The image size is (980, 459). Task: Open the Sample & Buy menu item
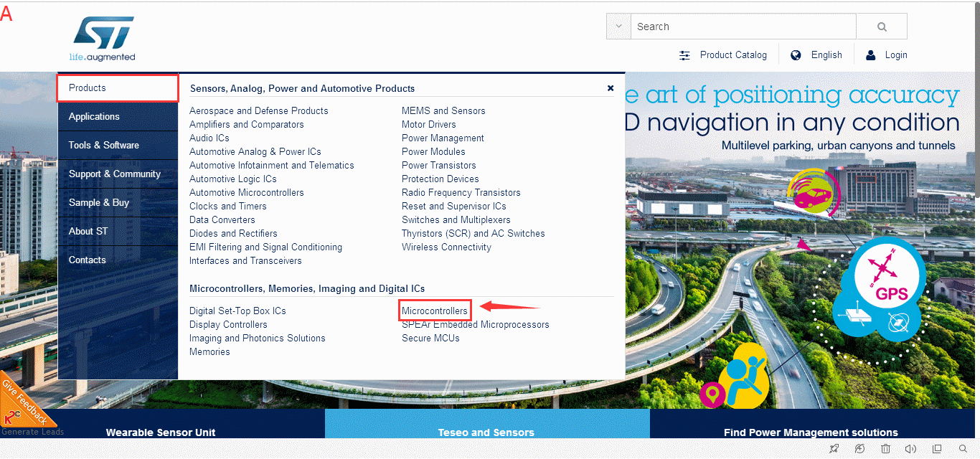click(118, 203)
